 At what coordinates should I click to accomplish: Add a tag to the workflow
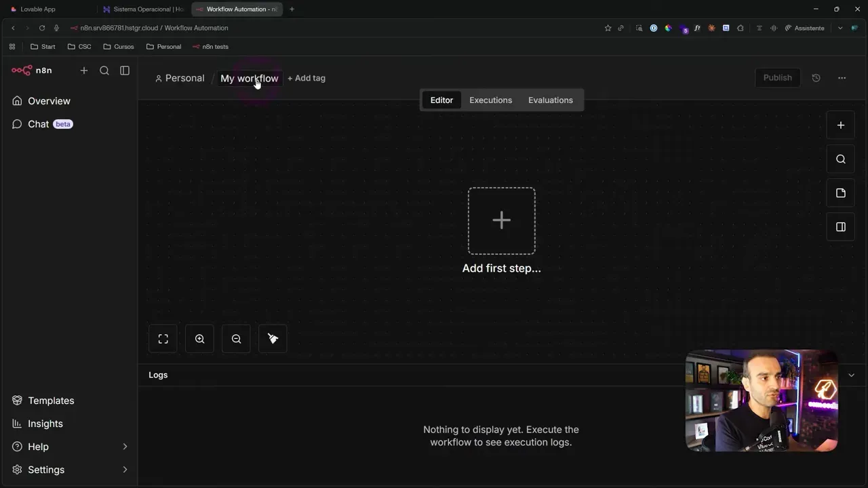[x=307, y=77]
